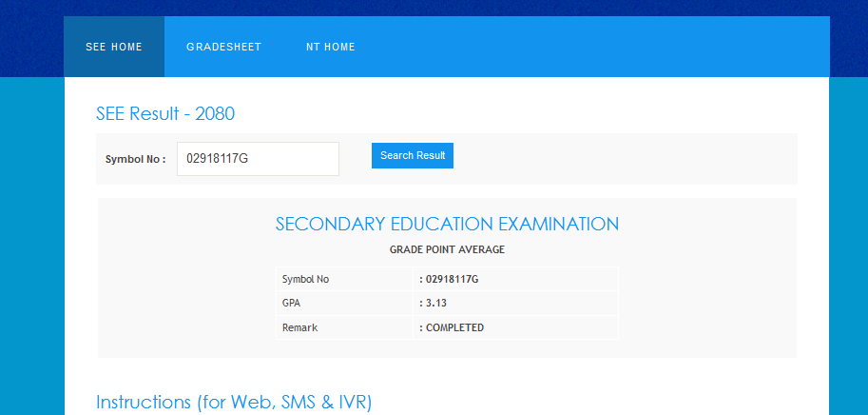Open the SEE HOME navigation tab

[x=114, y=47]
